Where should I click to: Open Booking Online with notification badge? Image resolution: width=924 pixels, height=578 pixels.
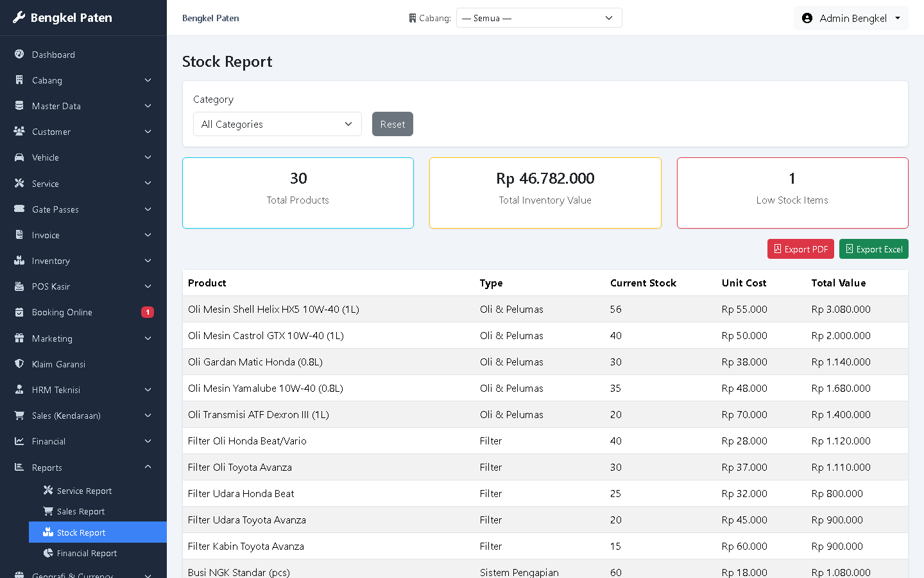pos(83,312)
